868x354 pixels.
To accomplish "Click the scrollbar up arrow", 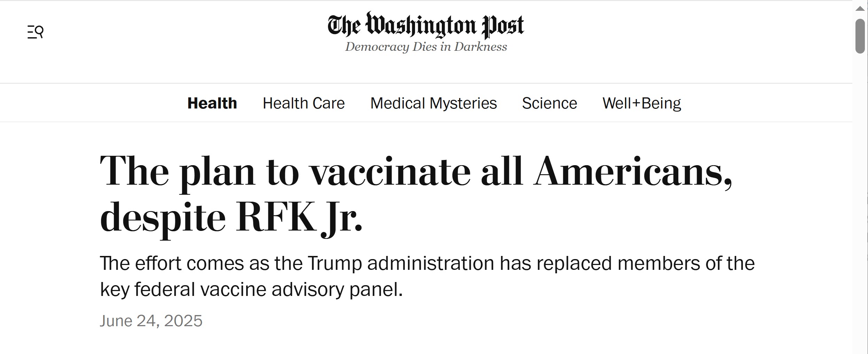I will point(860,9).
